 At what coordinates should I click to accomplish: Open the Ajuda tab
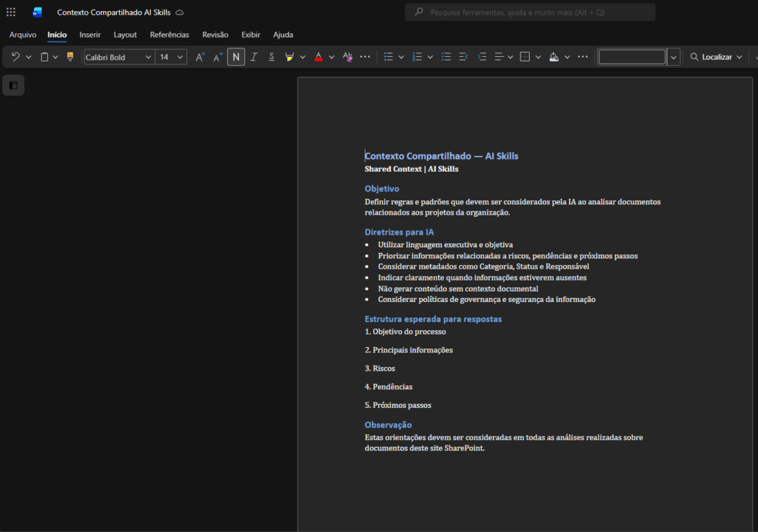[284, 35]
